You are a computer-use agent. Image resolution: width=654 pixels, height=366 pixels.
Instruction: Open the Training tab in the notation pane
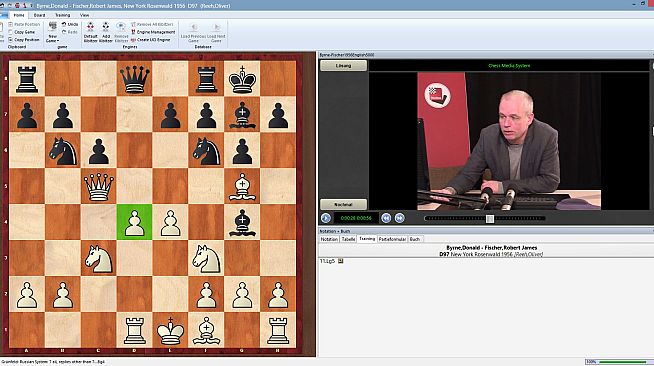coord(367,239)
